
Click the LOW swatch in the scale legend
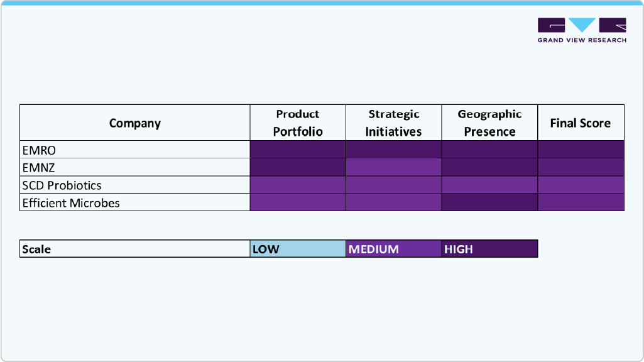[298, 249]
